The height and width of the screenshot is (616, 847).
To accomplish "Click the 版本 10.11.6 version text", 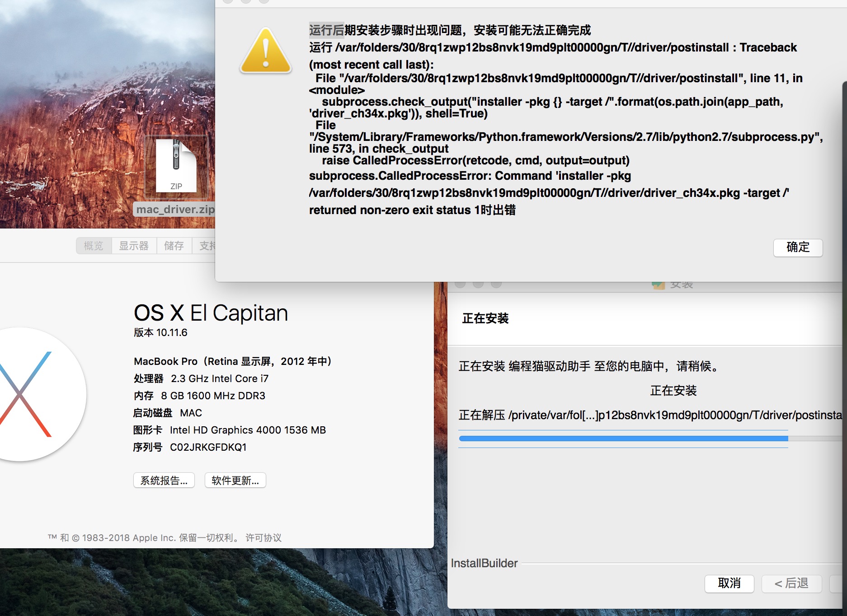I will coord(160,333).
